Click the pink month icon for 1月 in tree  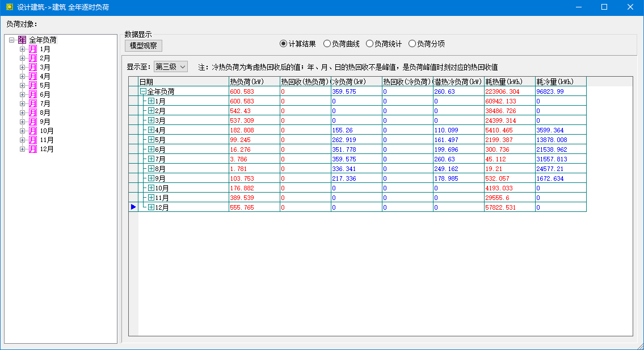(x=33, y=49)
